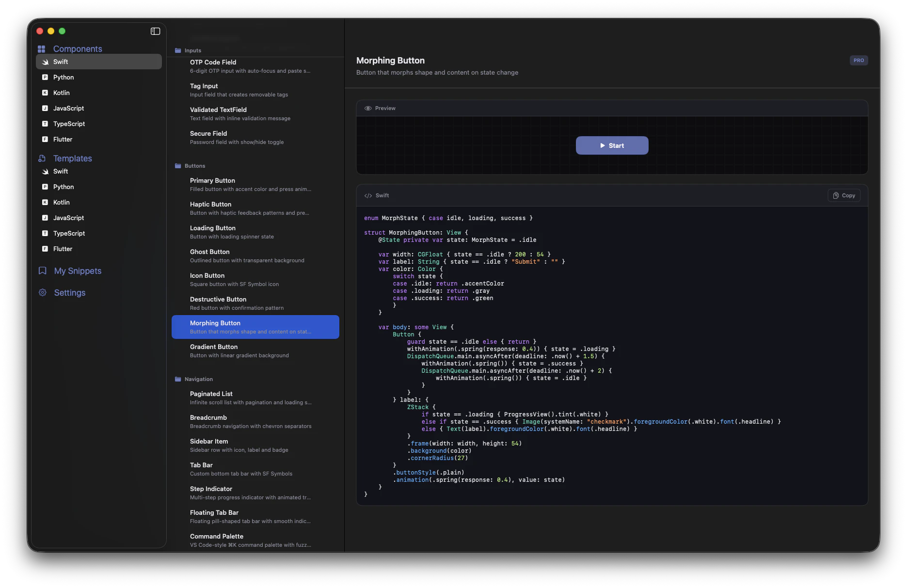Click the code brackets icon beside Swift
Viewport: 907px width, 588px height.
pos(368,196)
